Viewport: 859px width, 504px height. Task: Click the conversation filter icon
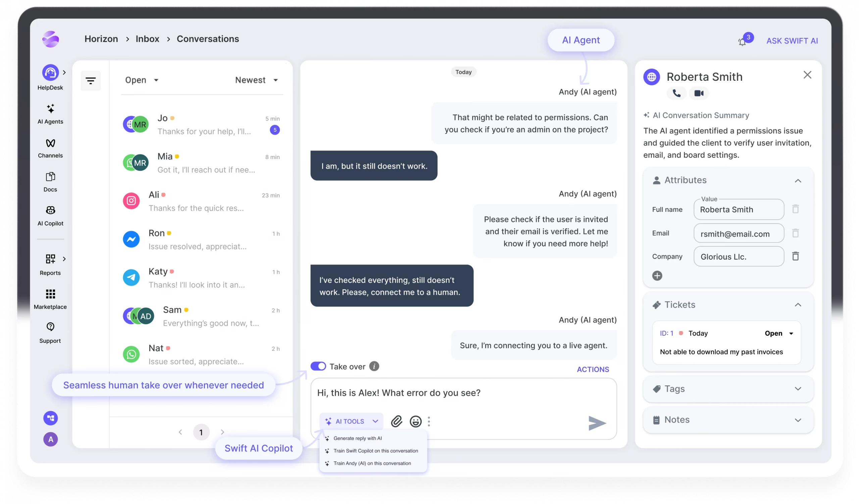point(91,81)
